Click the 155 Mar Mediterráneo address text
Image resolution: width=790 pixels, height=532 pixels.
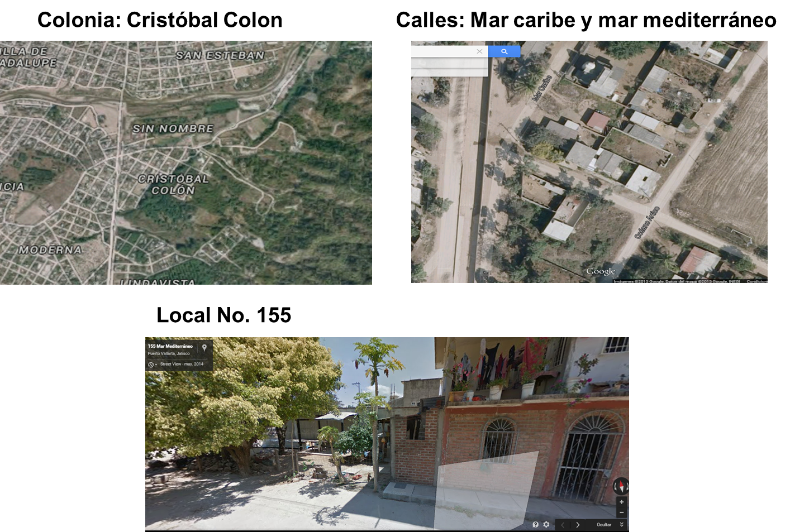(x=170, y=346)
